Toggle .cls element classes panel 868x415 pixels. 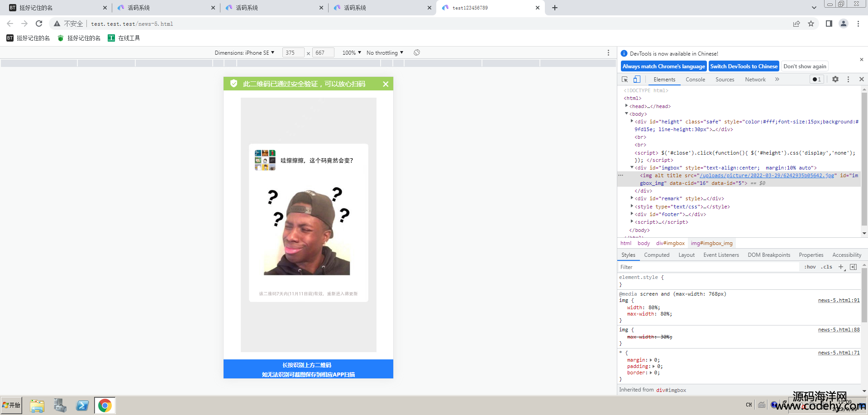tap(827, 267)
